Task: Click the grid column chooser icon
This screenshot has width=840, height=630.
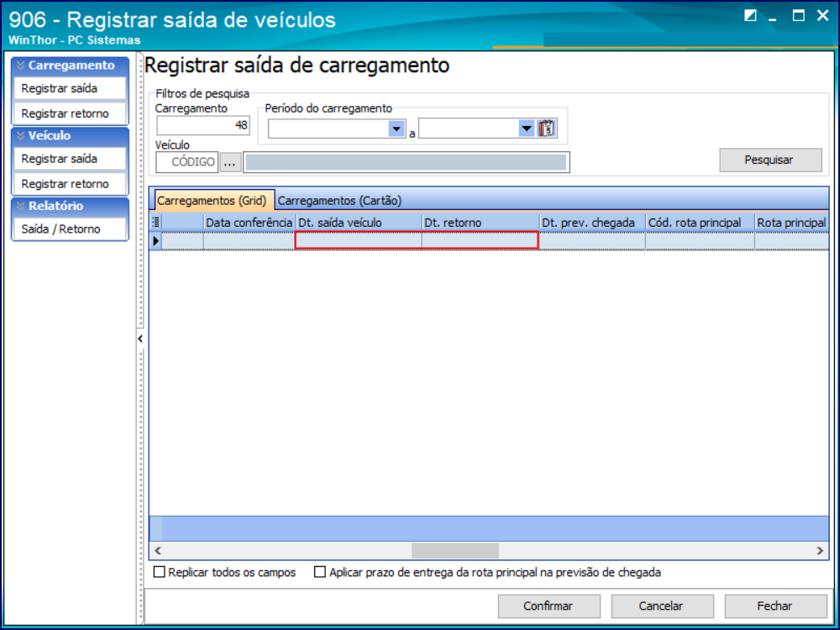Action: pyautogui.click(x=156, y=223)
